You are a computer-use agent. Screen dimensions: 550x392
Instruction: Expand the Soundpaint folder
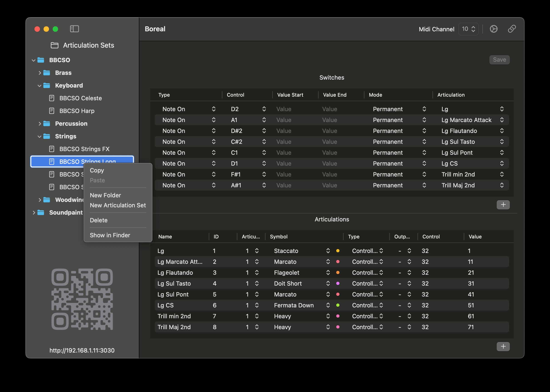pos(34,212)
